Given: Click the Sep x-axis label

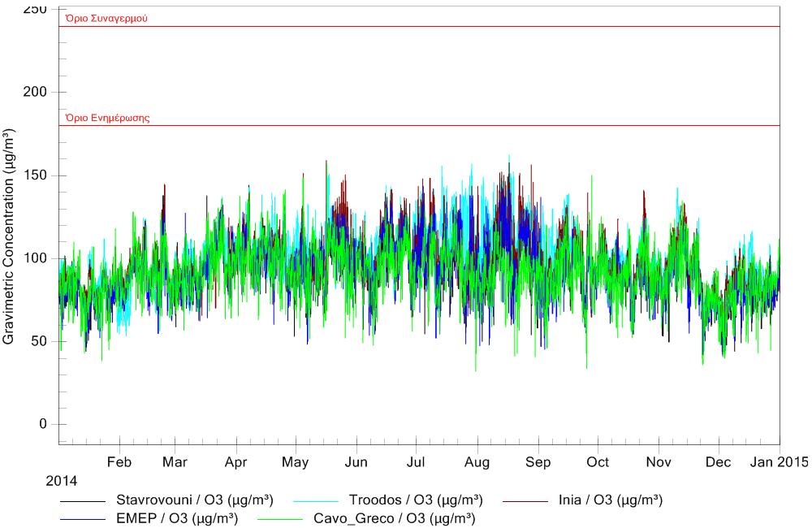Looking at the screenshot, I should 538,462.
